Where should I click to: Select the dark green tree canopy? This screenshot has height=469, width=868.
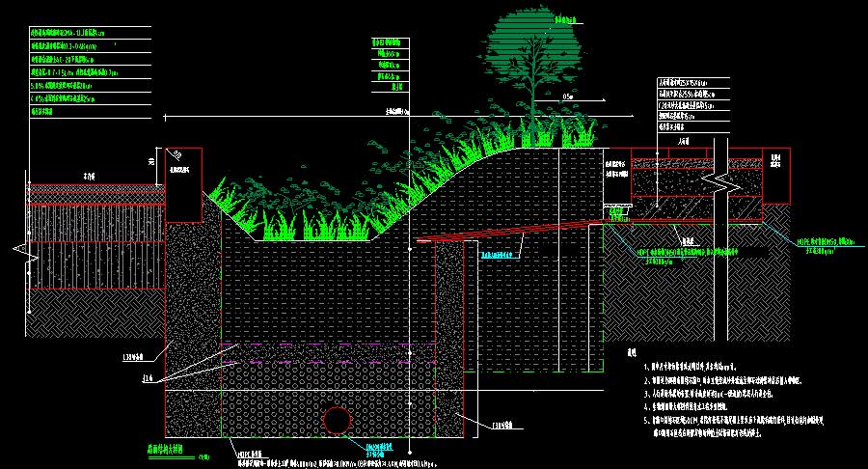[530, 50]
